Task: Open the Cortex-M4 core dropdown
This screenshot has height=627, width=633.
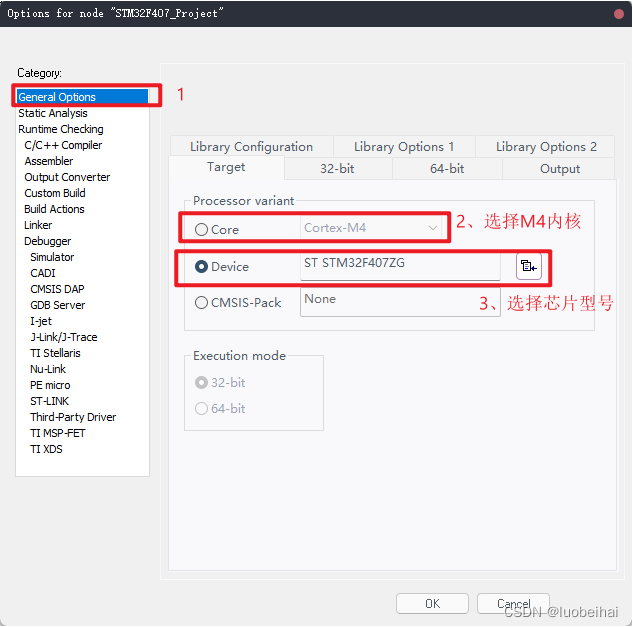Action: pyautogui.click(x=372, y=228)
